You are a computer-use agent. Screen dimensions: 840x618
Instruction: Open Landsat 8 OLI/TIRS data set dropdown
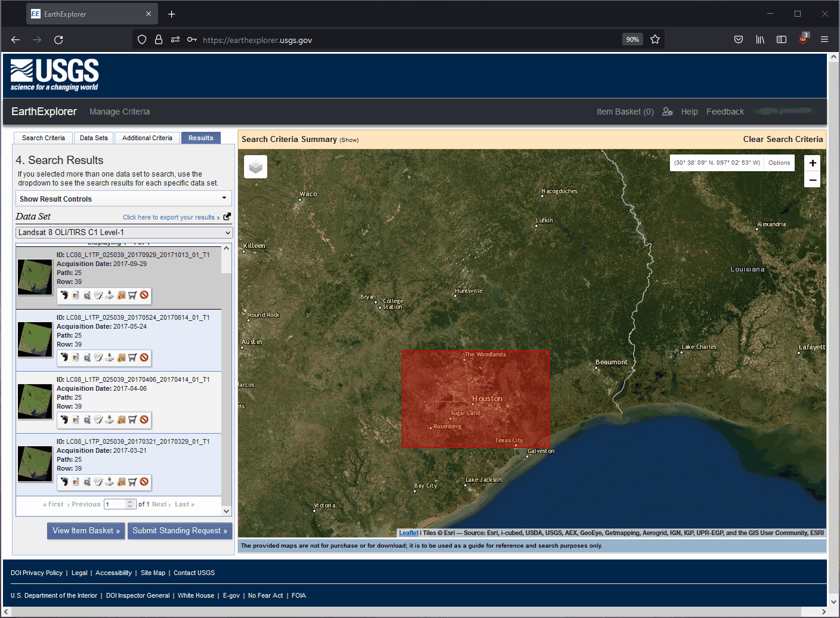pyautogui.click(x=124, y=232)
